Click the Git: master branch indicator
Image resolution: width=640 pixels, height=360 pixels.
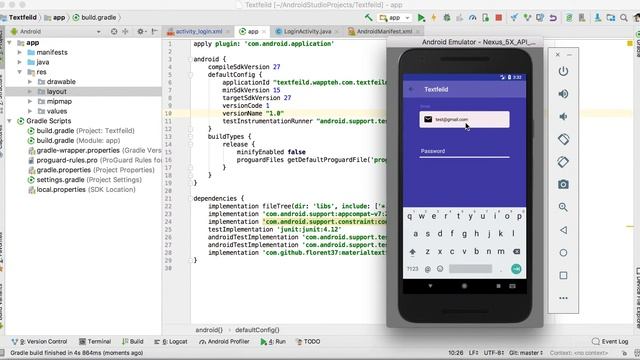pyautogui.click(x=526, y=353)
